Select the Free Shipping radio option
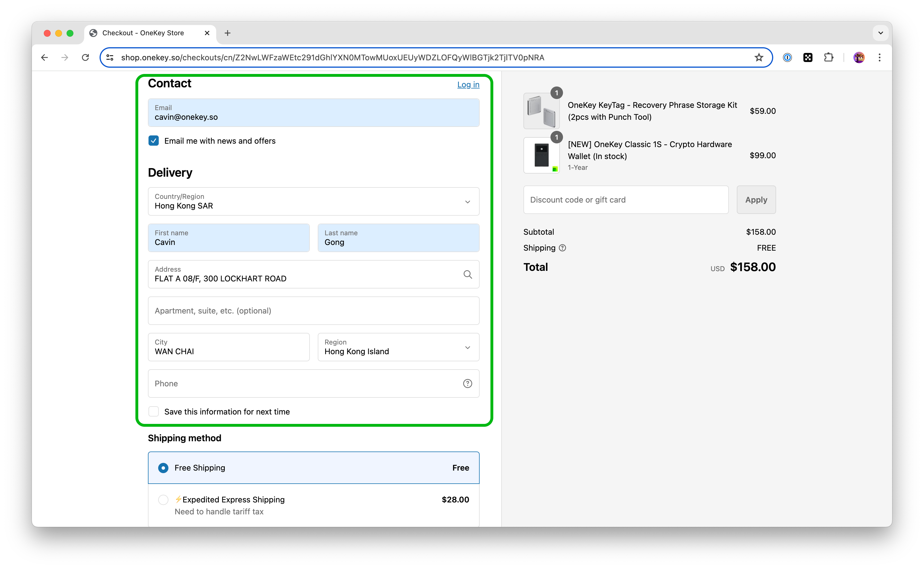Image resolution: width=924 pixels, height=569 pixels. tap(163, 468)
